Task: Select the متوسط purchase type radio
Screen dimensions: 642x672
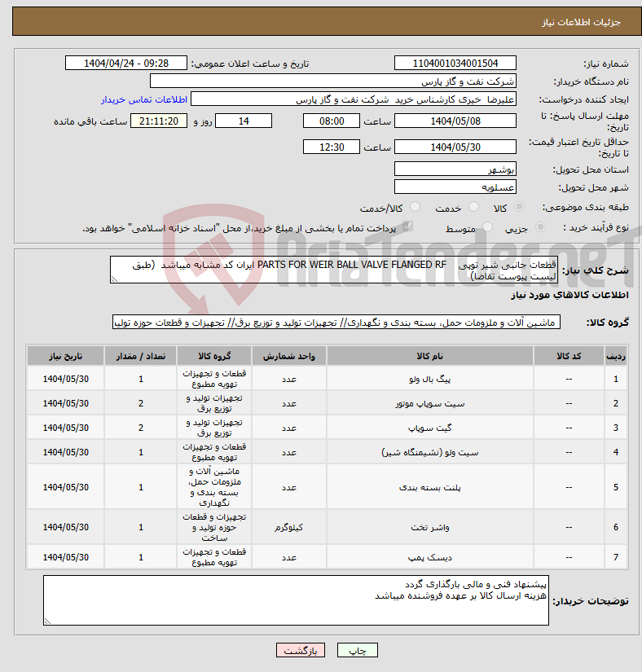Action: (487, 227)
